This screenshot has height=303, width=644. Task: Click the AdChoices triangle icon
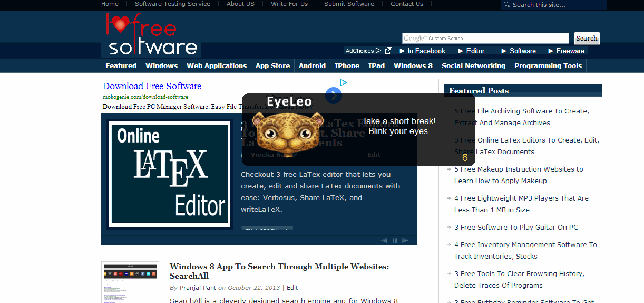(378, 51)
